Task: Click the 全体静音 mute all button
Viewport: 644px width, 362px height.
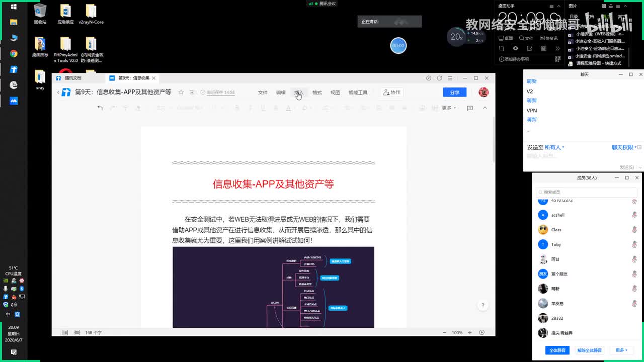Action: pyautogui.click(x=557, y=350)
